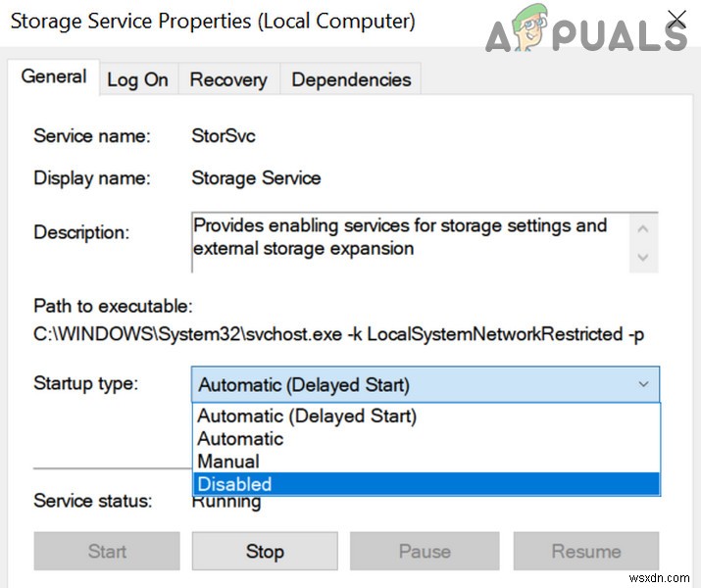The width and height of the screenshot is (701, 588).
Task: Click the Appuals logo watermark
Action: coord(586,34)
